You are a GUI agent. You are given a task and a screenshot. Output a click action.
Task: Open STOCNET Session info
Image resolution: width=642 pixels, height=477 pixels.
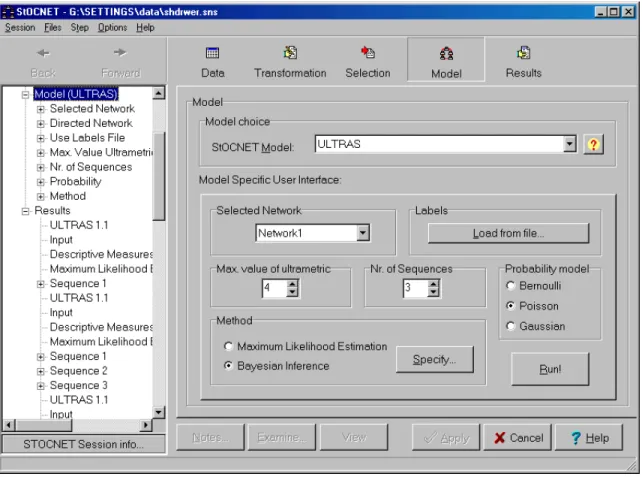(x=84, y=444)
